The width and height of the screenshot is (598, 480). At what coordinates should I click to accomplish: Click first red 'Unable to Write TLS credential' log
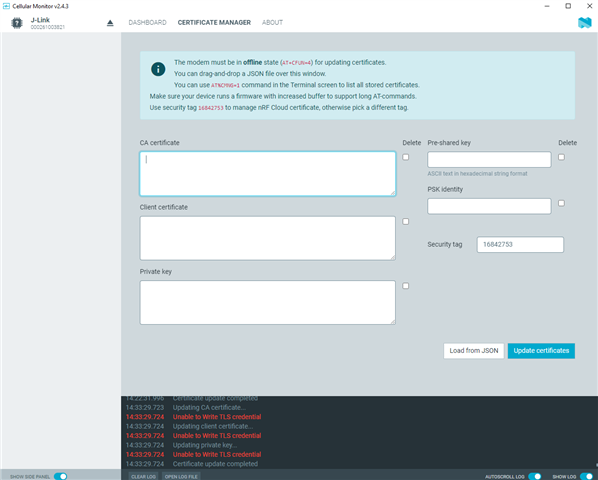(x=217, y=417)
